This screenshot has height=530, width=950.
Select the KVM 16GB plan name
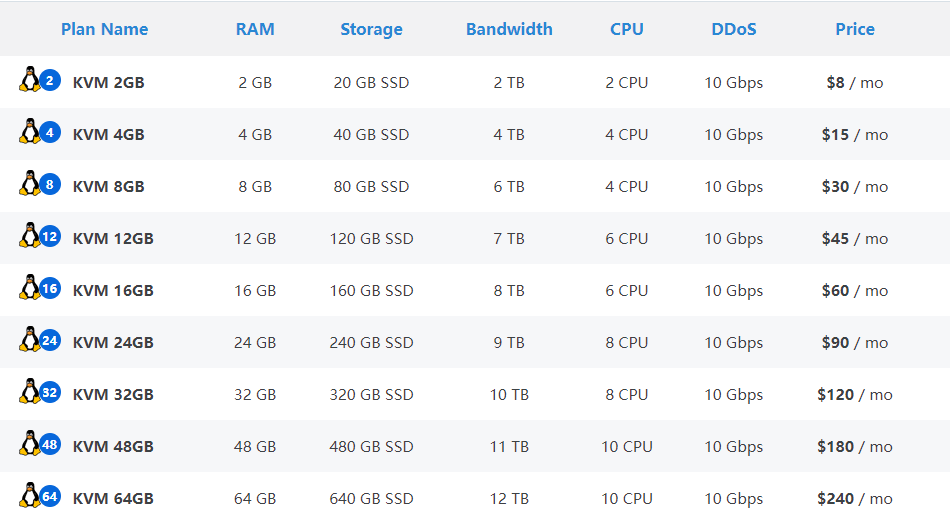coord(113,291)
